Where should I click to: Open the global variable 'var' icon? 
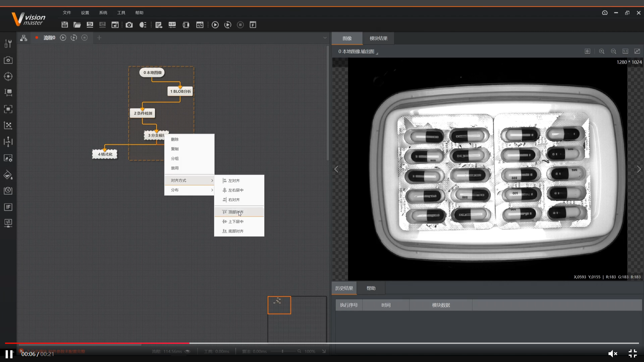(x=172, y=25)
